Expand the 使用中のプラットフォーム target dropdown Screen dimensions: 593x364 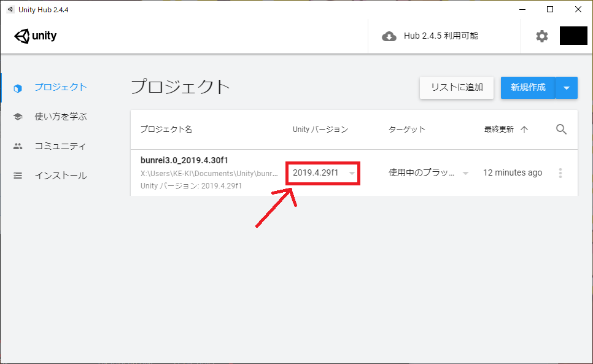428,173
